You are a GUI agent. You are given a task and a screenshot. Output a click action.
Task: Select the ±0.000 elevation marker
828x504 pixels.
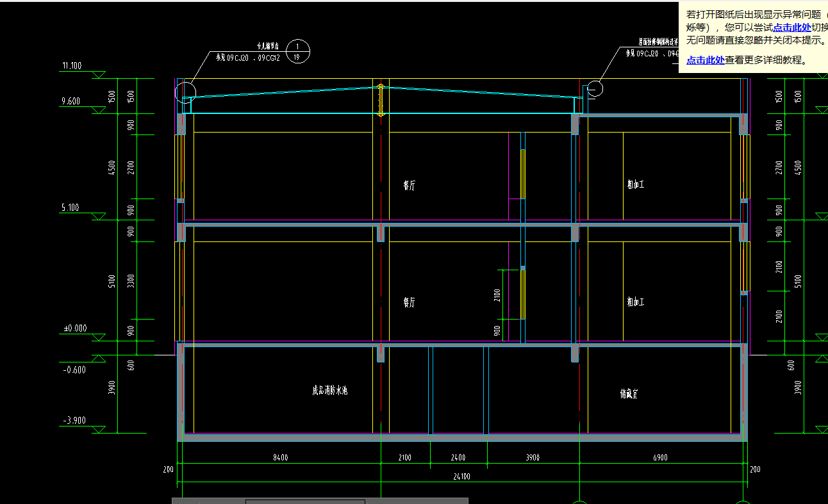74,329
